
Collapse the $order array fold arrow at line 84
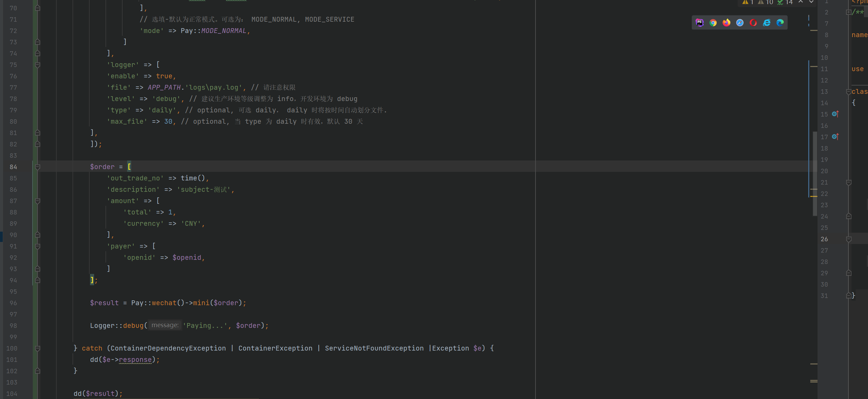click(38, 167)
